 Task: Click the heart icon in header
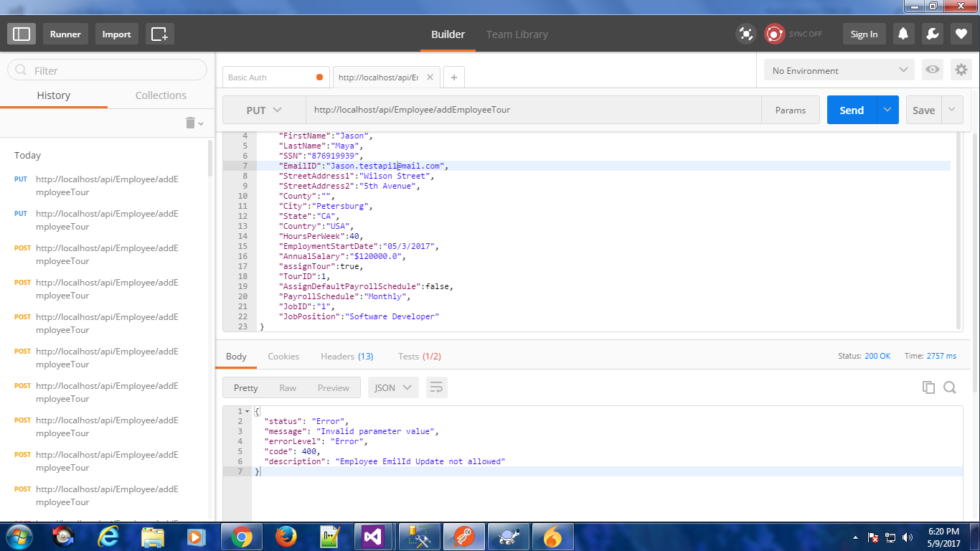tap(961, 34)
